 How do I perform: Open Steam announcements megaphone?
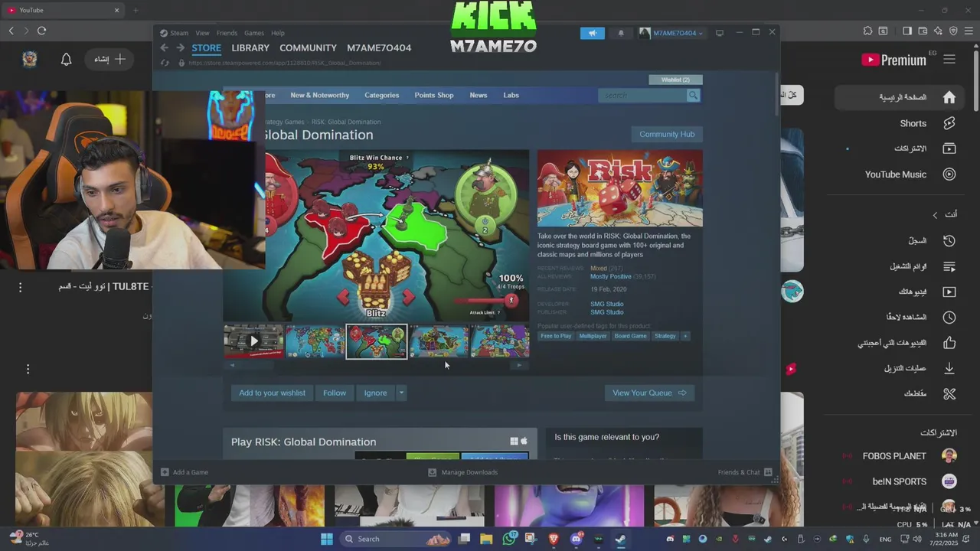pyautogui.click(x=592, y=33)
